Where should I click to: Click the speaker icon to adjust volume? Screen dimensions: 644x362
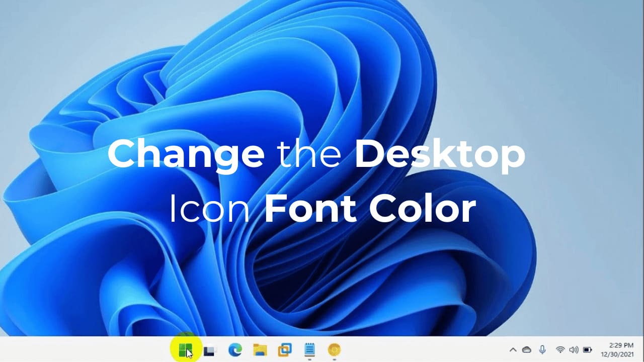coord(574,349)
